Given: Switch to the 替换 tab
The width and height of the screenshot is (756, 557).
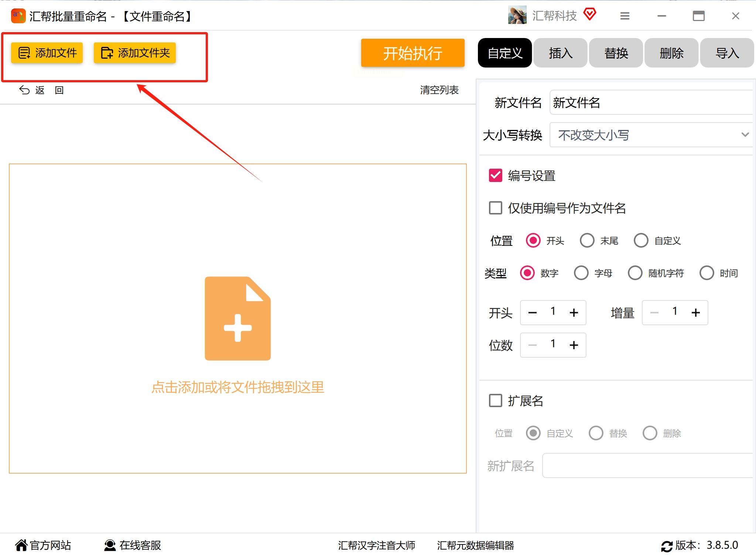Looking at the screenshot, I should pyautogui.click(x=616, y=53).
